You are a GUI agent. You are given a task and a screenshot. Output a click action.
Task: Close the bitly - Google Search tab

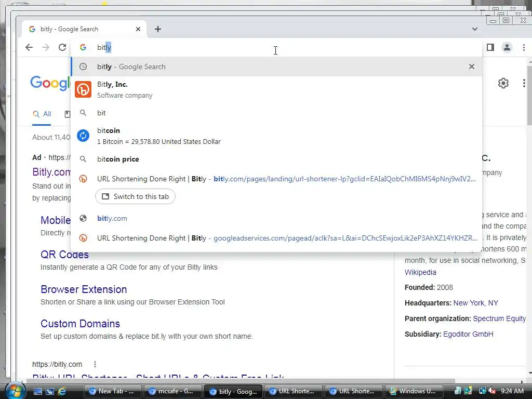click(138, 29)
